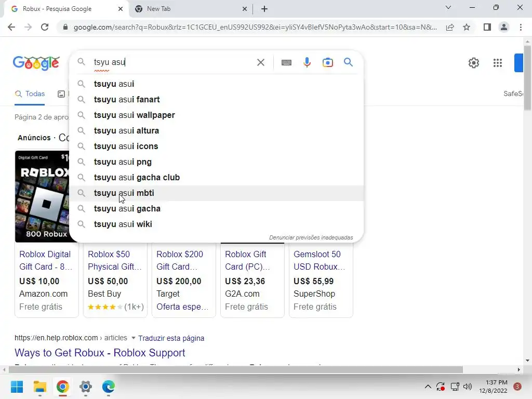The image size is (532, 399).
Task: Click 'Traduzir esta página' link
Action: [171, 338]
